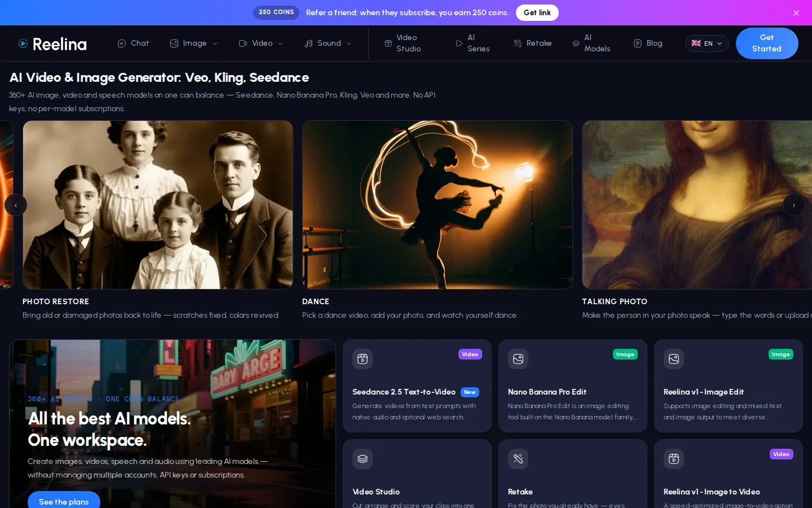
Task: Click the Chat bubble icon
Action: 122,43
